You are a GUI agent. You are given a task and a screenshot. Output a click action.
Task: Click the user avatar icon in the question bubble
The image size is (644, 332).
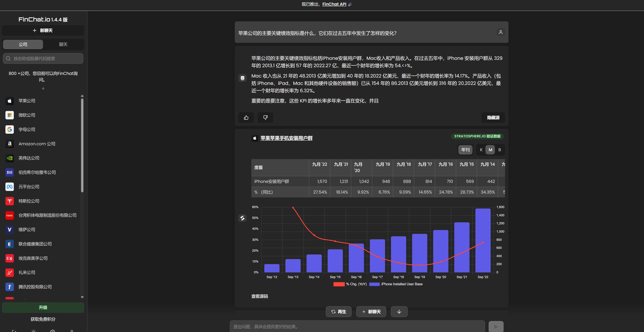click(501, 32)
